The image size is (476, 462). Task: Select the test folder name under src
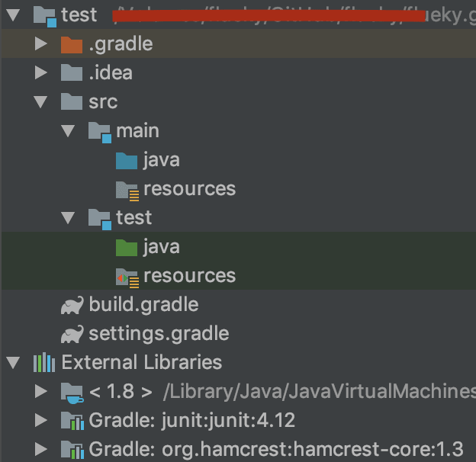point(134,217)
